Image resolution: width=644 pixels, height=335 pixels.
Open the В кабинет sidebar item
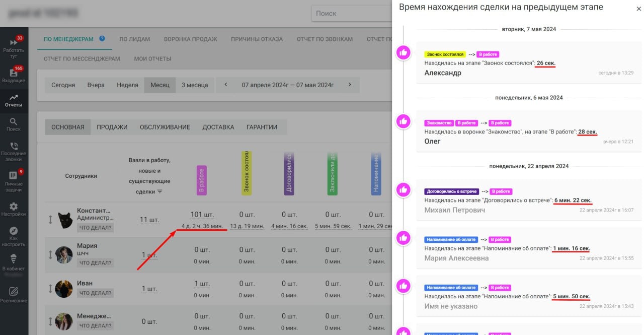pyautogui.click(x=14, y=263)
